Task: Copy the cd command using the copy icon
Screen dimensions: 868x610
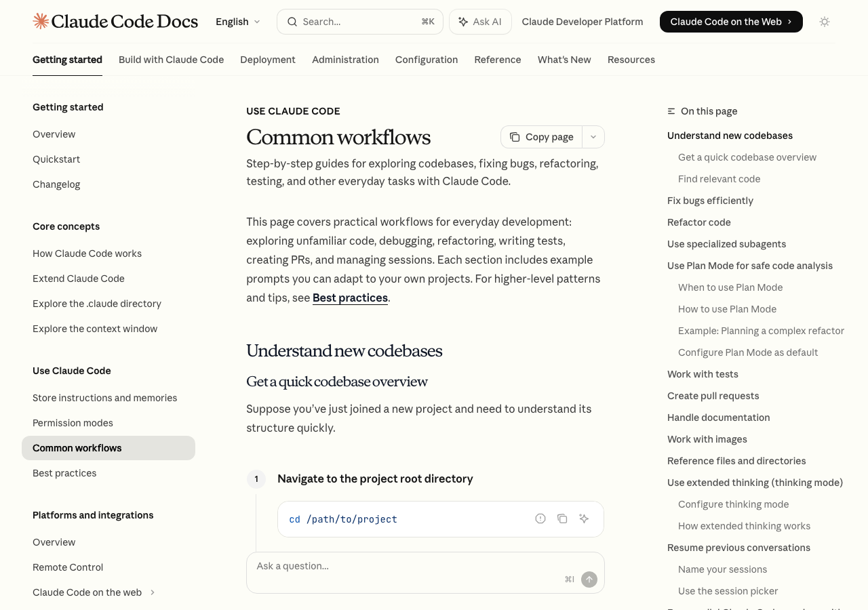Action: coord(561,518)
